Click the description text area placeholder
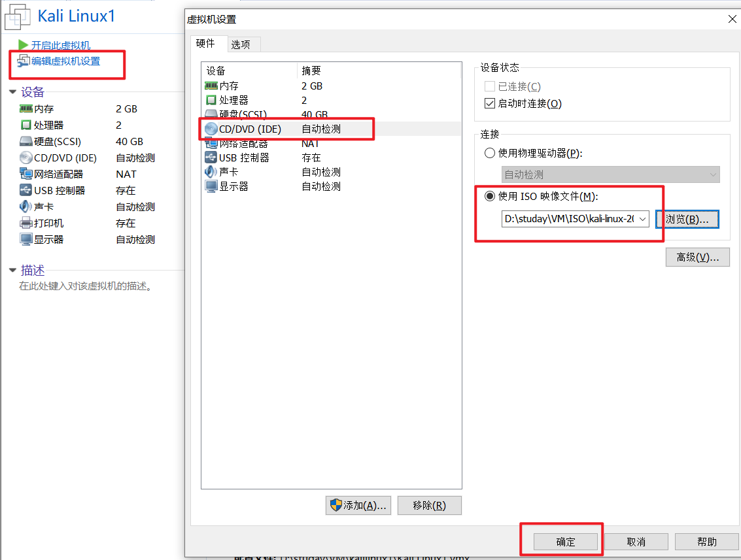The height and width of the screenshot is (560, 741). [86, 286]
